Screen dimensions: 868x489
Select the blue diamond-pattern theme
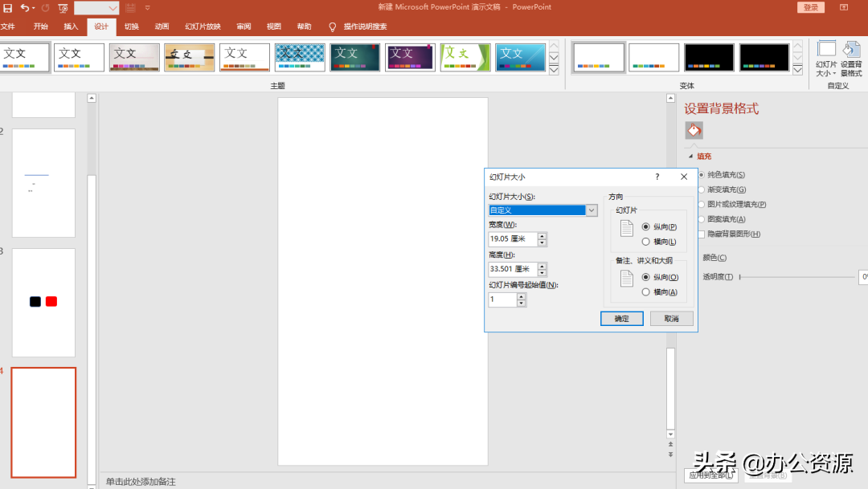coord(300,58)
